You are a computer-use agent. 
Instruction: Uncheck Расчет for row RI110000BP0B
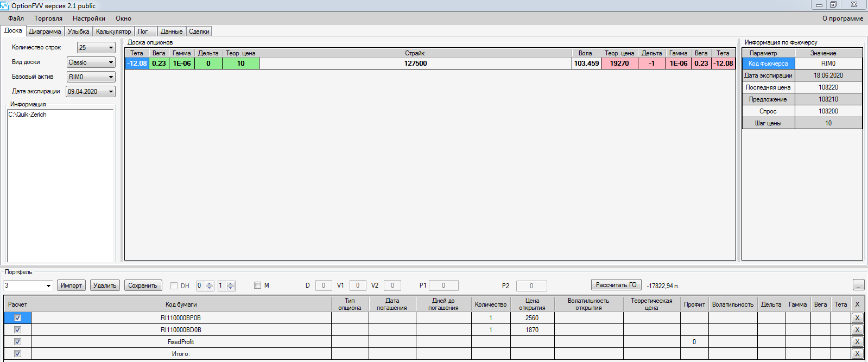(17, 318)
